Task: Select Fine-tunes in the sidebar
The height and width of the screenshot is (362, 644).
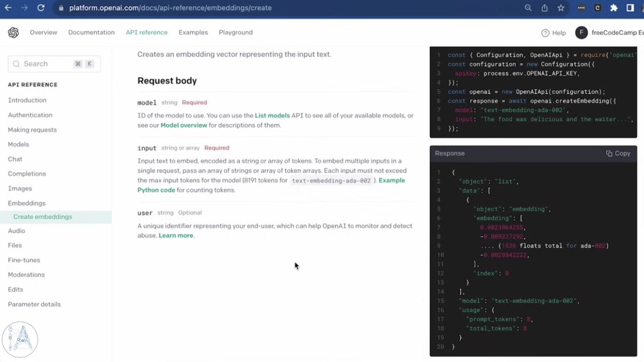Action: pyautogui.click(x=24, y=260)
